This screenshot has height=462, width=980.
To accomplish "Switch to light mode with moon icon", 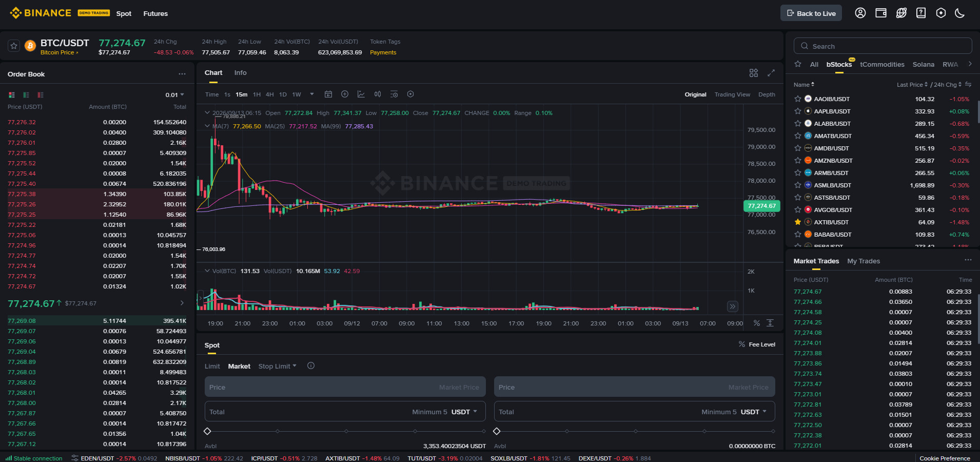I will pos(960,13).
